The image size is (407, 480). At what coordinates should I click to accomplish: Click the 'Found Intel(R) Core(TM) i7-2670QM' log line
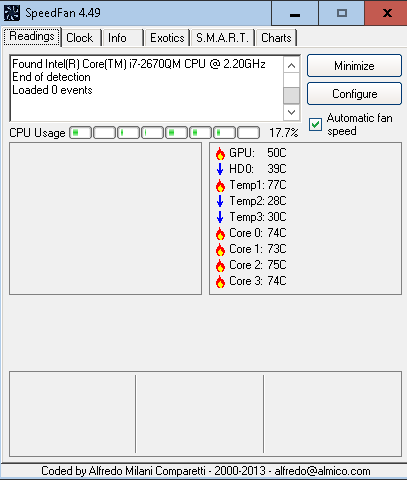pos(139,64)
